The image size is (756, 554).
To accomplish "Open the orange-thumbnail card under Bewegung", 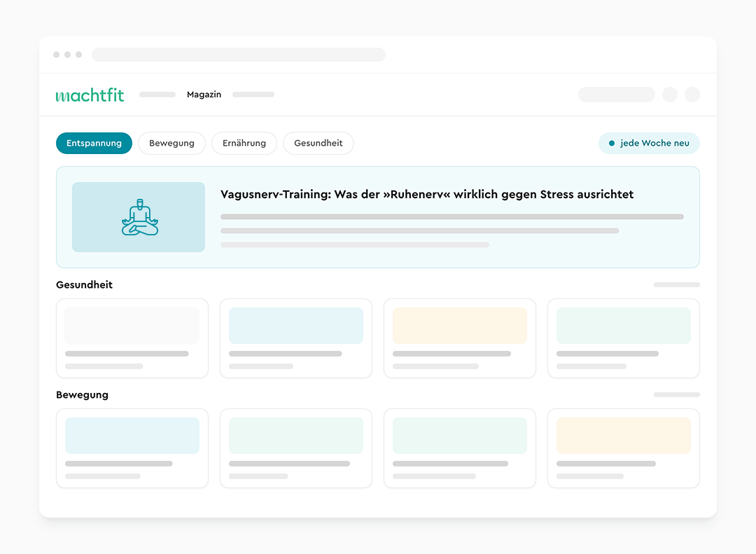I will 624,448.
